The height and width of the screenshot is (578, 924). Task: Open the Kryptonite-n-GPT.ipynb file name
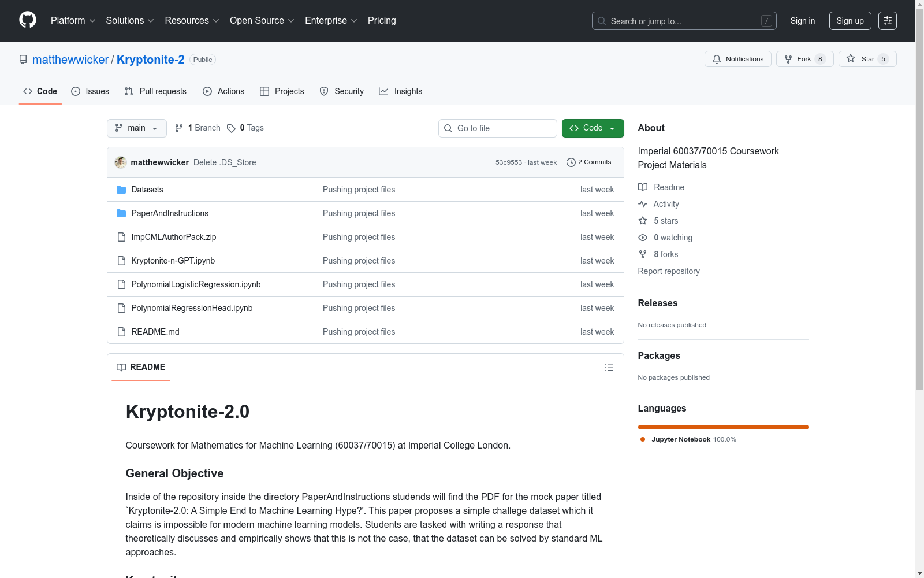pyautogui.click(x=173, y=261)
